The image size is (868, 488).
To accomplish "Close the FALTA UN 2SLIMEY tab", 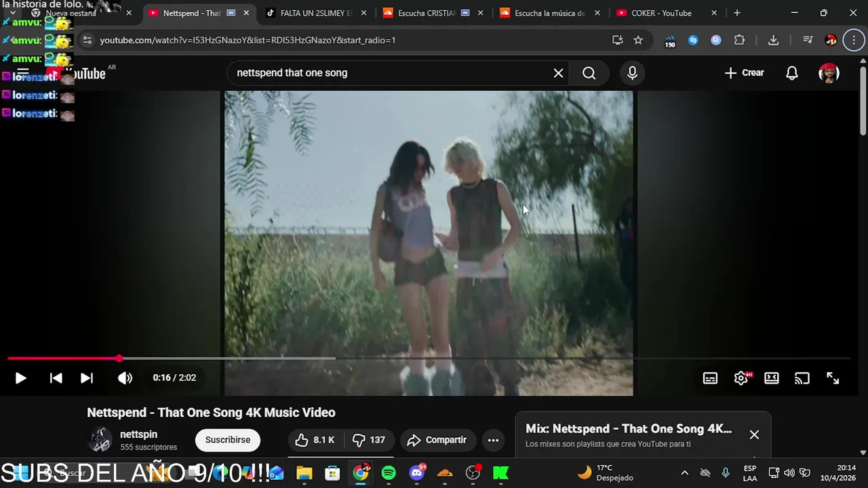I will [364, 13].
